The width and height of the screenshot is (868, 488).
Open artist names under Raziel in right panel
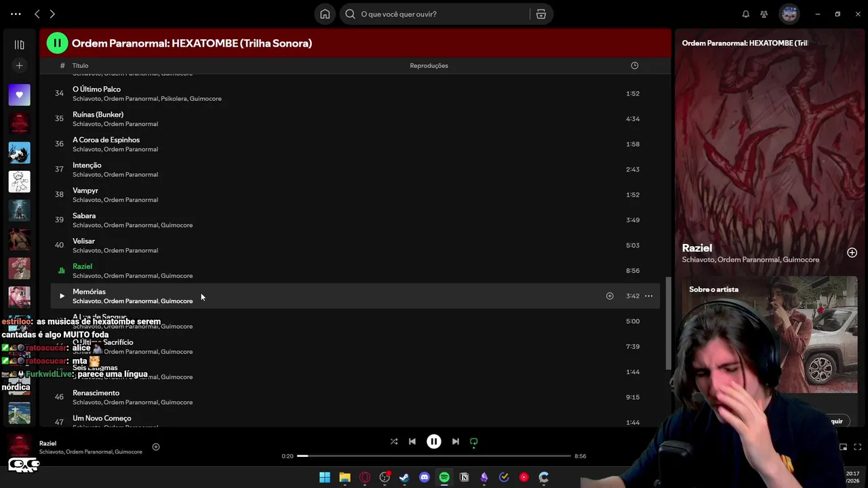(751, 260)
